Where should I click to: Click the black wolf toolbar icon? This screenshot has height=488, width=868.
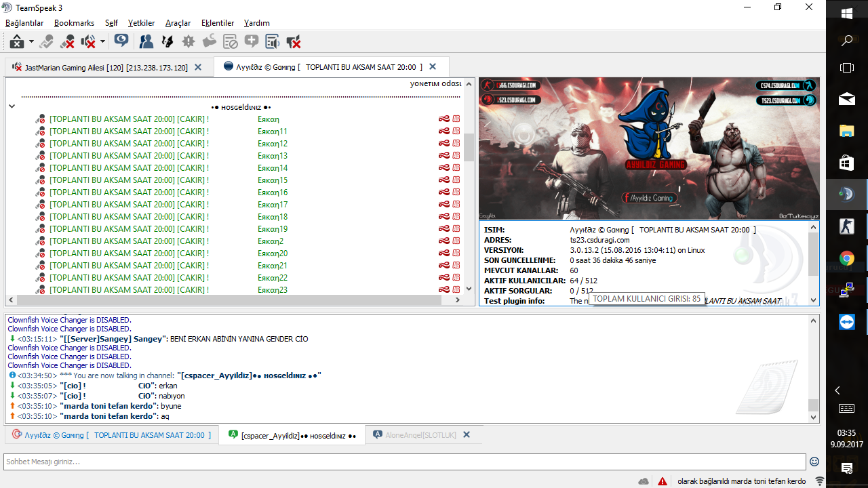167,42
